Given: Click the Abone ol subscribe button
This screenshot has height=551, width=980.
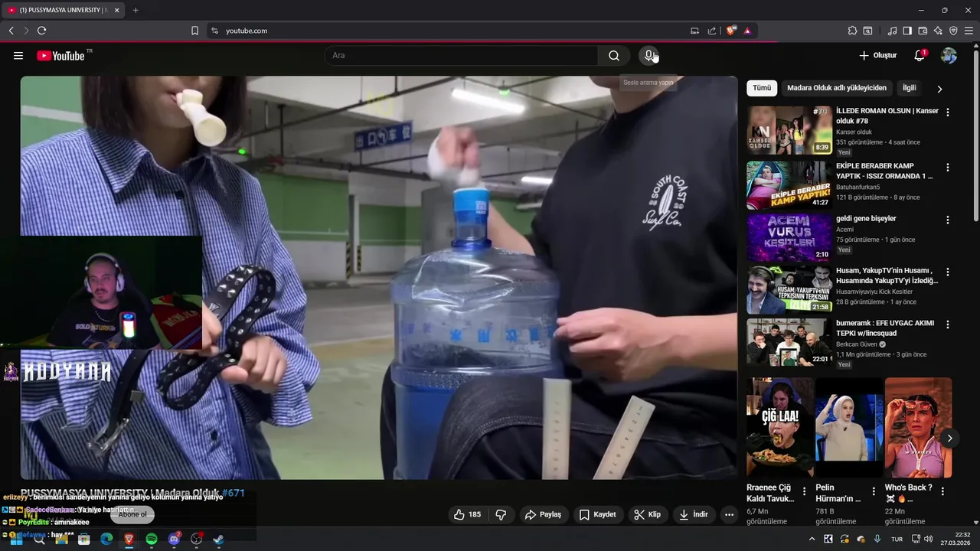Looking at the screenshot, I should point(132,514).
